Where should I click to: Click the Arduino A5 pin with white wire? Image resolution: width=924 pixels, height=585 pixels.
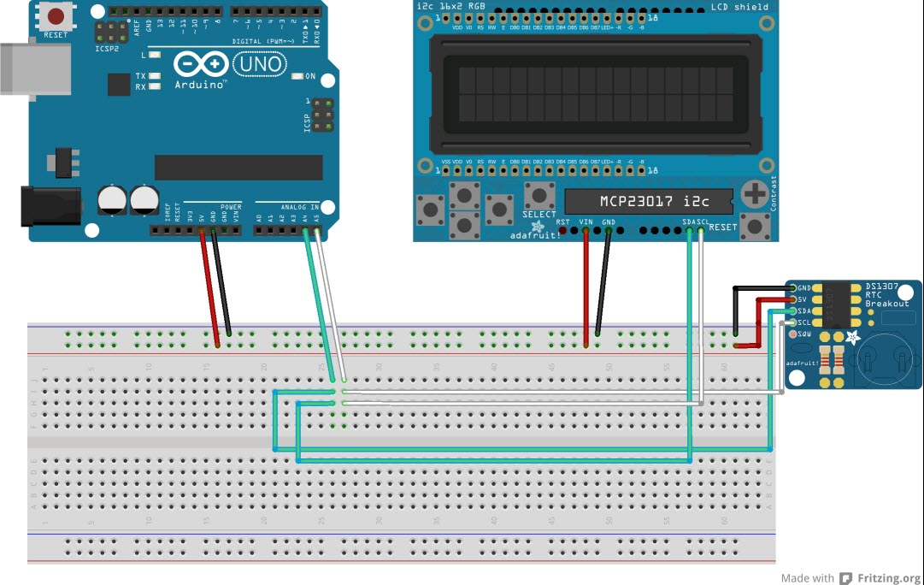[317, 231]
